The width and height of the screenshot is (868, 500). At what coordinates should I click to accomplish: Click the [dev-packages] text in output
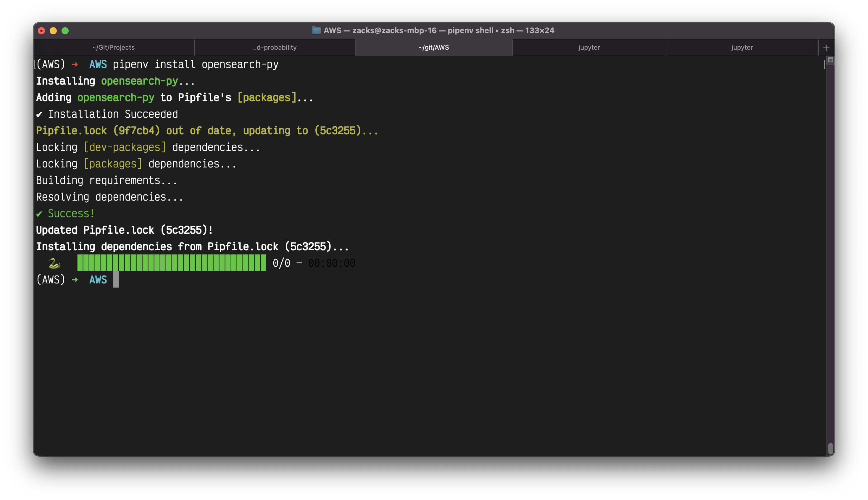click(x=125, y=147)
